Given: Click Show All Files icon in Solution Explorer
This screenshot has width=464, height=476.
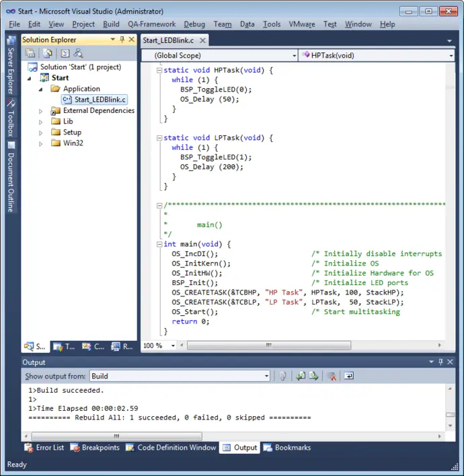Looking at the screenshot, I should [x=48, y=54].
